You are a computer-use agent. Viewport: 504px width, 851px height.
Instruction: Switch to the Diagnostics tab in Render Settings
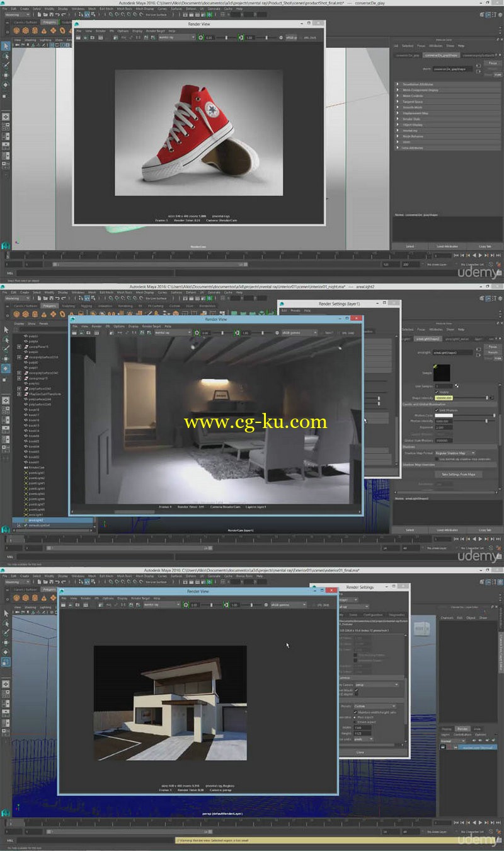397,615
